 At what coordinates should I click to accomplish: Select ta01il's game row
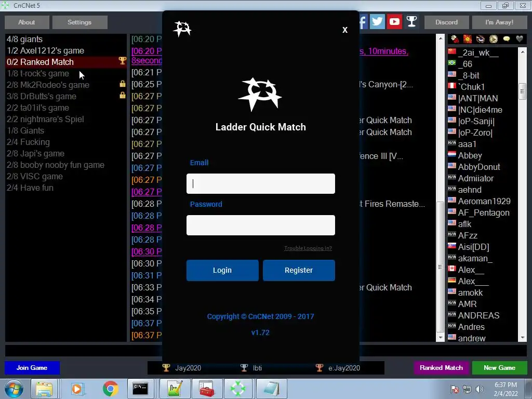coord(66,108)
